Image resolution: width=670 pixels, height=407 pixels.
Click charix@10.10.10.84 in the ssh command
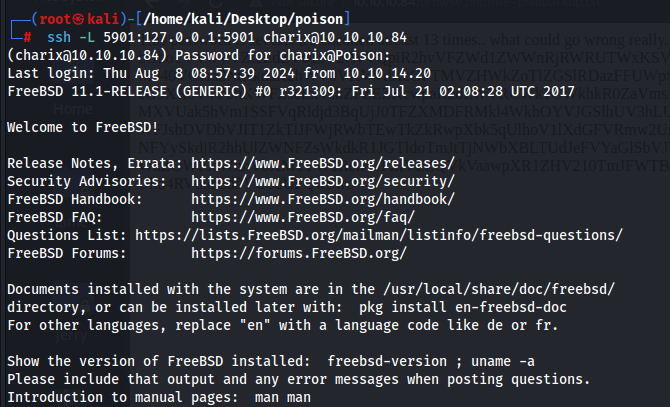(x=335, y=38)
